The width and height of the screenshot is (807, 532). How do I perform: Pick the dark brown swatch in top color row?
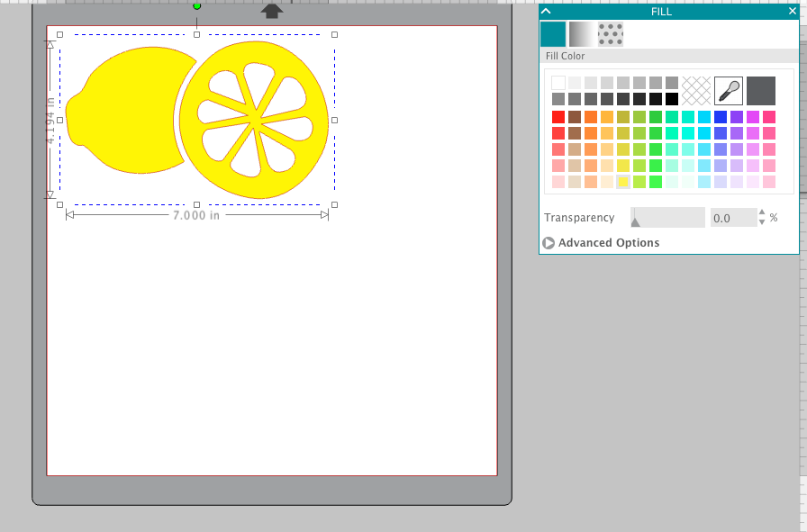click(575, 117)
